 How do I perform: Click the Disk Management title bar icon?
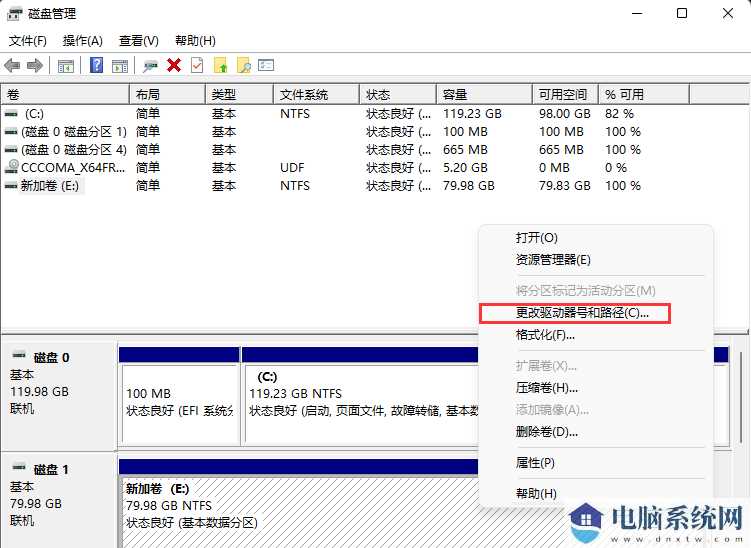click(x=14, y=13)
